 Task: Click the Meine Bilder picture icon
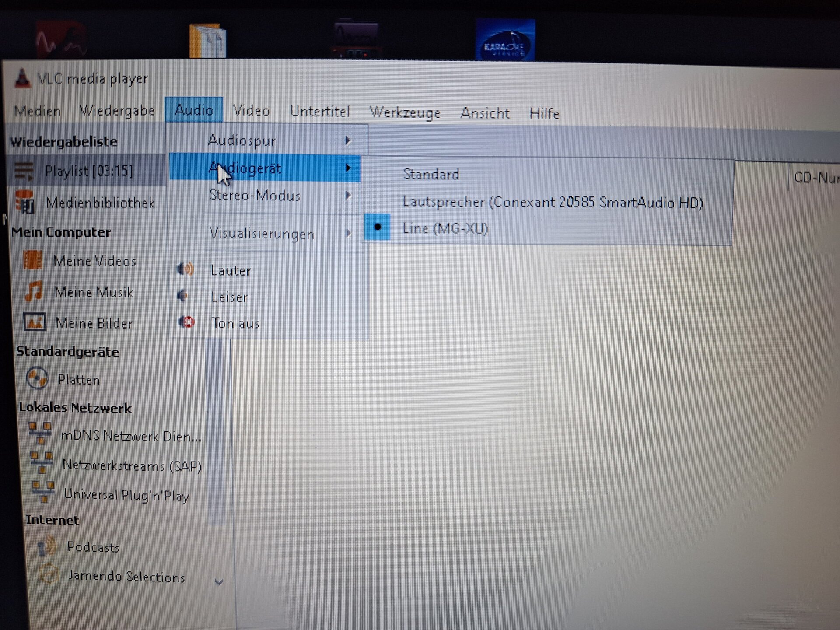(x=35, y=322)
